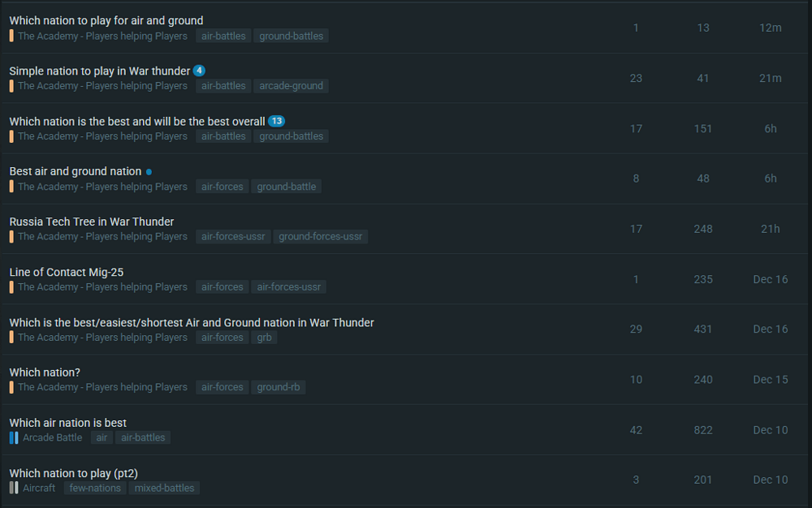Image resolution: width=812 pixels, height=508 pixels.
Task: Open Which air nation is best topic
Action: (x=68, y=423)
